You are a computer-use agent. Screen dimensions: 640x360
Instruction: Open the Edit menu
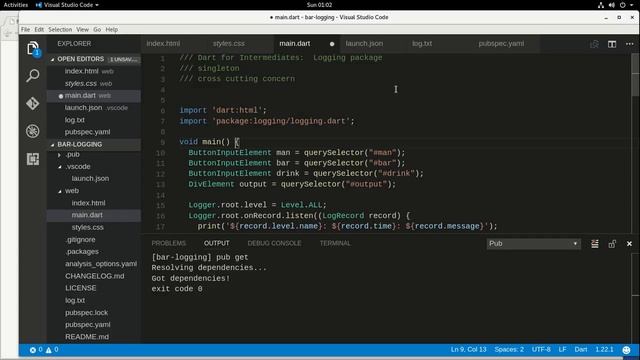point(39,29)
